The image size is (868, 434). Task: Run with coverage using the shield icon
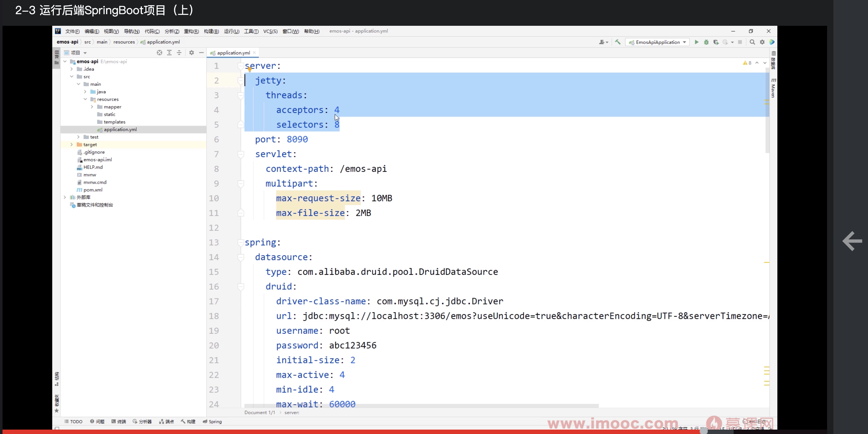[716, 42]
